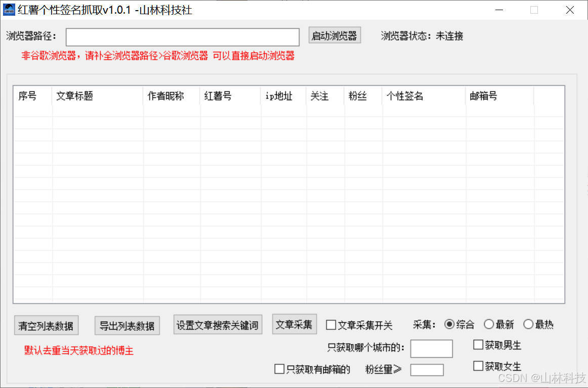The height and width of the screenshot is (388, 588).
Task: Click the 邮箱号 column header
Action: pos(500,96)
